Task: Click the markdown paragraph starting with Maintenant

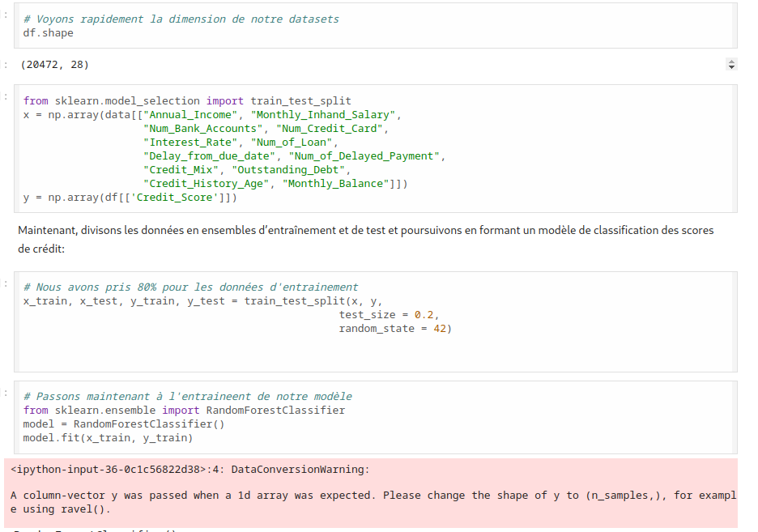Action: point(365,240)
